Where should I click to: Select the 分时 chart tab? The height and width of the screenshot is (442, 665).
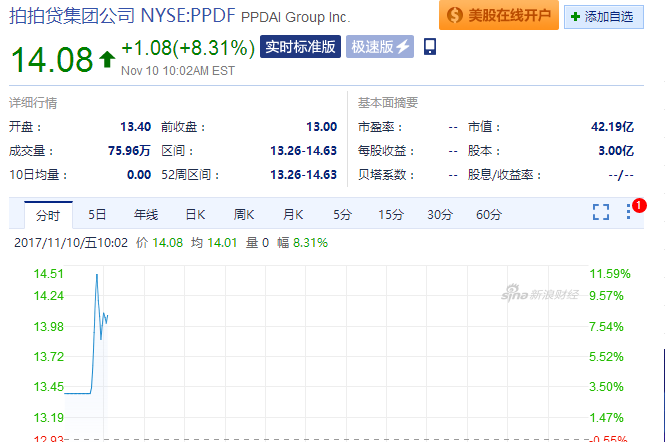[48, 215]
